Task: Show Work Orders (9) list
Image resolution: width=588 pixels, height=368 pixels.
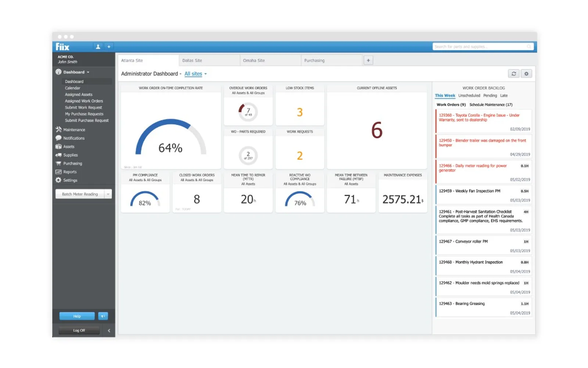Action: pyautogui.click(x=451, y=105)
